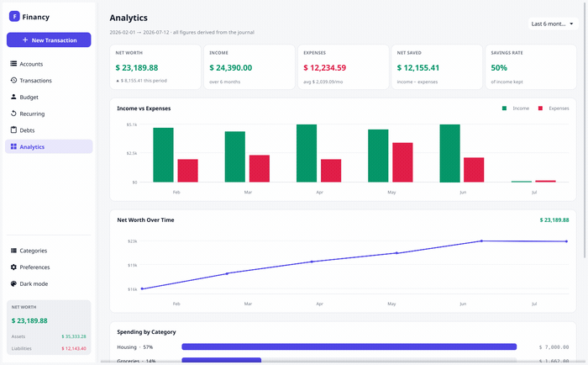
Task: Click the June expenses bar
Action: tap(474, 170)
